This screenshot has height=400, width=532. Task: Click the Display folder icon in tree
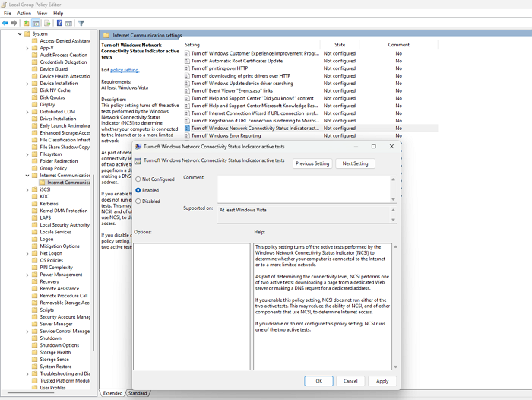35,105
